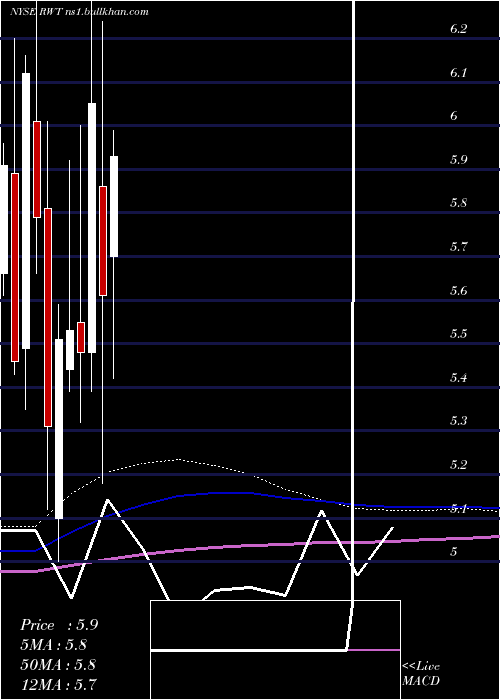This screenshot has height=700, width=500.
Task: Click the 5.6 price axis label
Action: click(x=458, y=291)
